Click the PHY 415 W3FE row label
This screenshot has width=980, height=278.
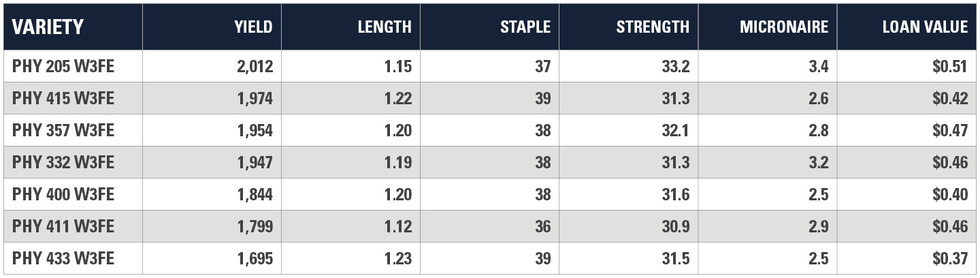click(63, 98)
